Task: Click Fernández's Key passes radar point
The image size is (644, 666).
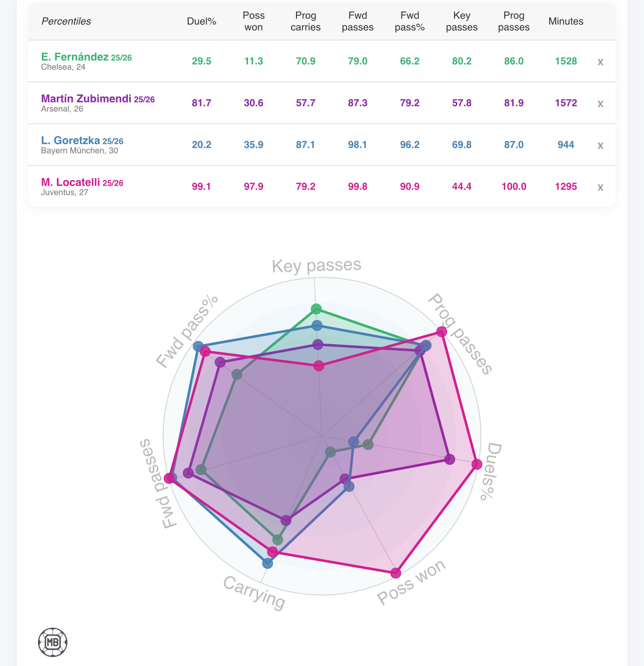Action: coord(316,309)
